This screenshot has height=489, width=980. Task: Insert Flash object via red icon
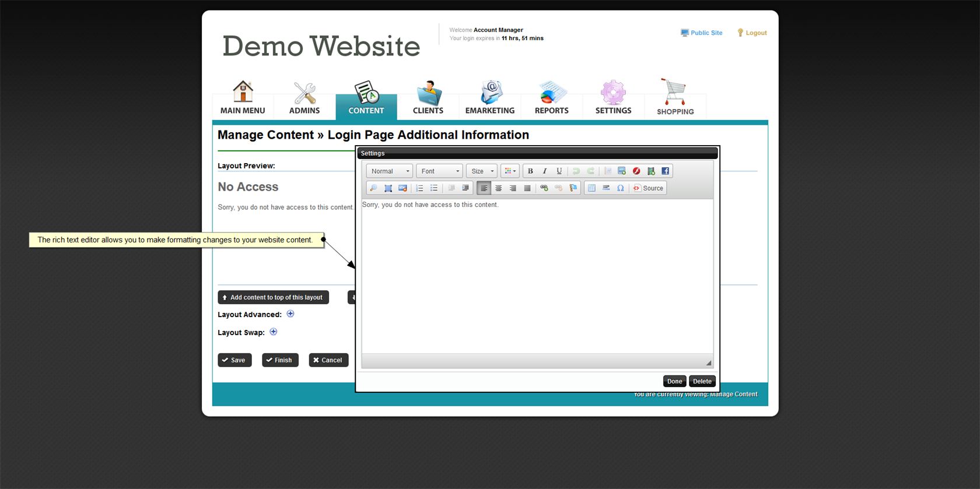click(x=636, y=171)
